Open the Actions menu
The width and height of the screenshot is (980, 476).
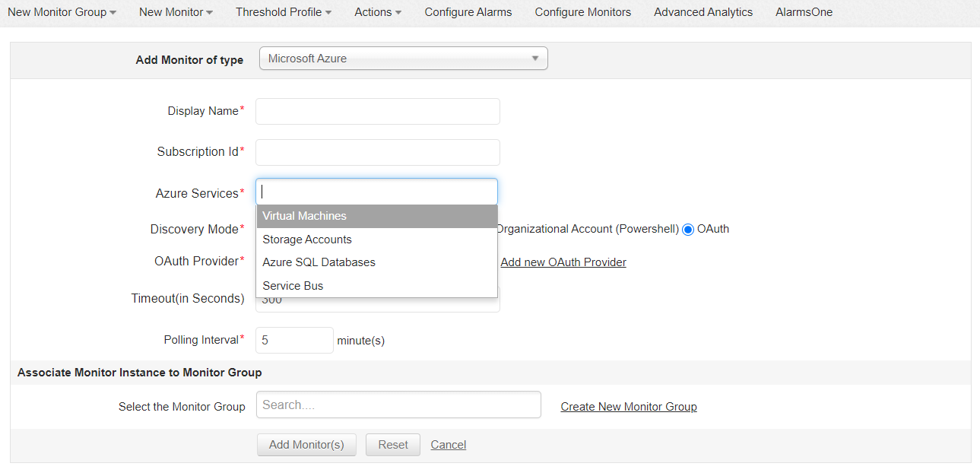tap(378, 12)
